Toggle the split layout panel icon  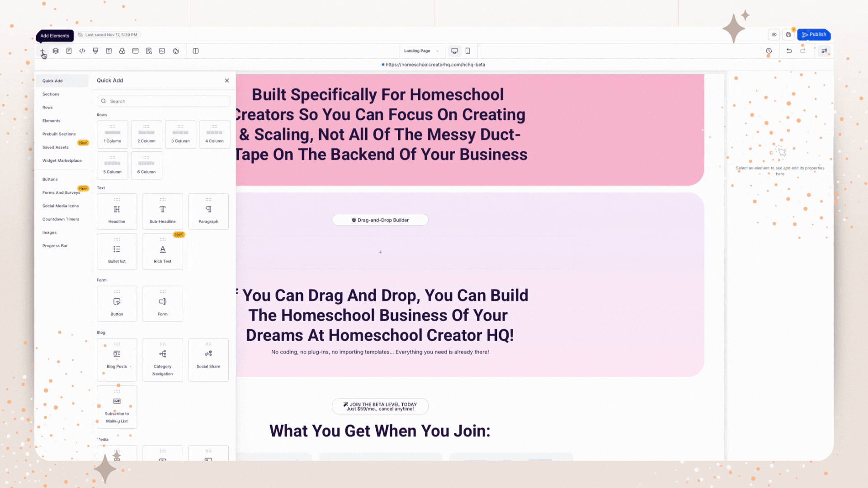tap(196, 51)
